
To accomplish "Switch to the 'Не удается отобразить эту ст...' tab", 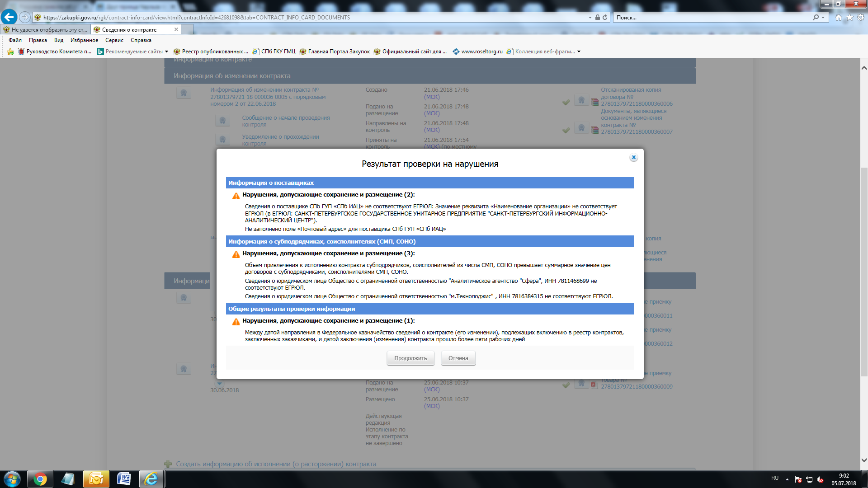I will click(x=45, y=29).
